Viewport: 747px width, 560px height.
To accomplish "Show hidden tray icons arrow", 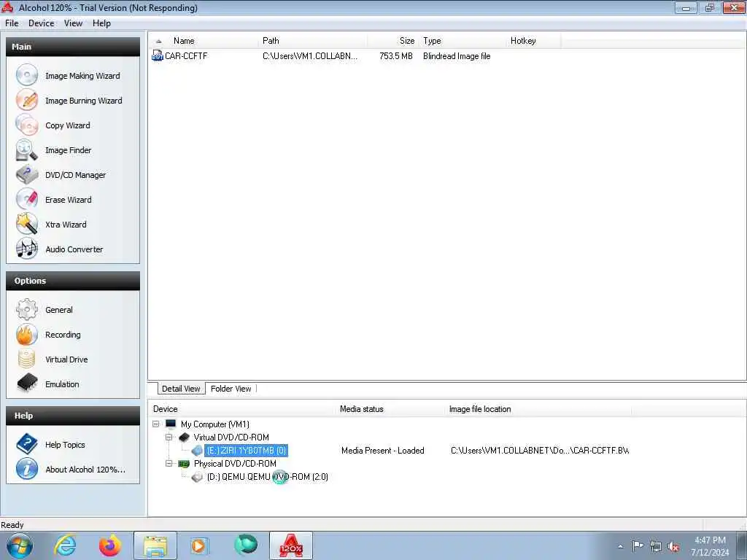I will (620, 547).
